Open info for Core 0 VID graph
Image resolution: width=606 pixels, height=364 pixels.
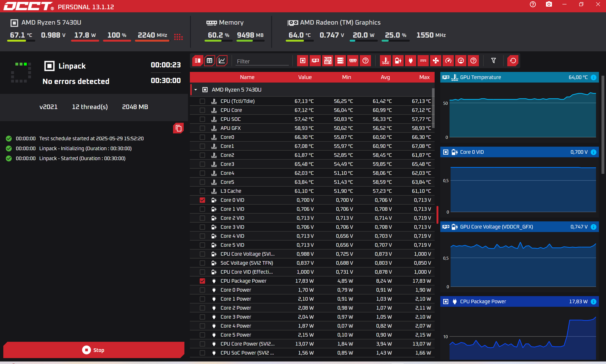point(593,152)
